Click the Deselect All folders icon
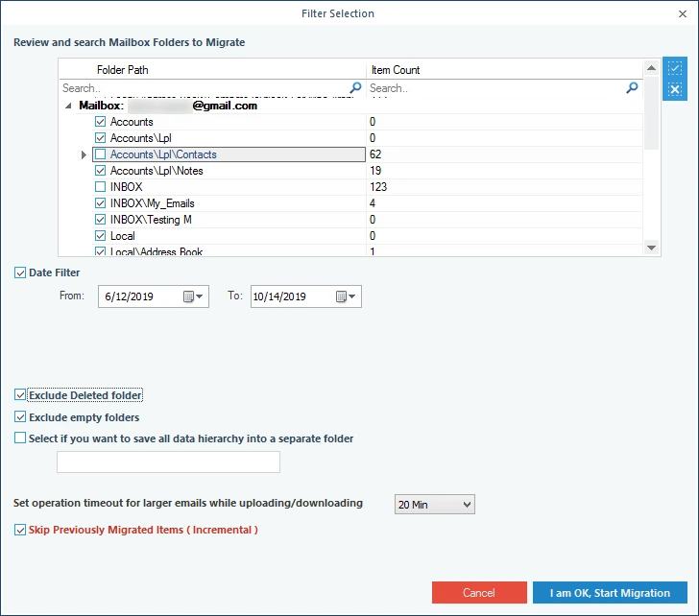The height and width of the screenshot is (616, 699). point(674,89)
